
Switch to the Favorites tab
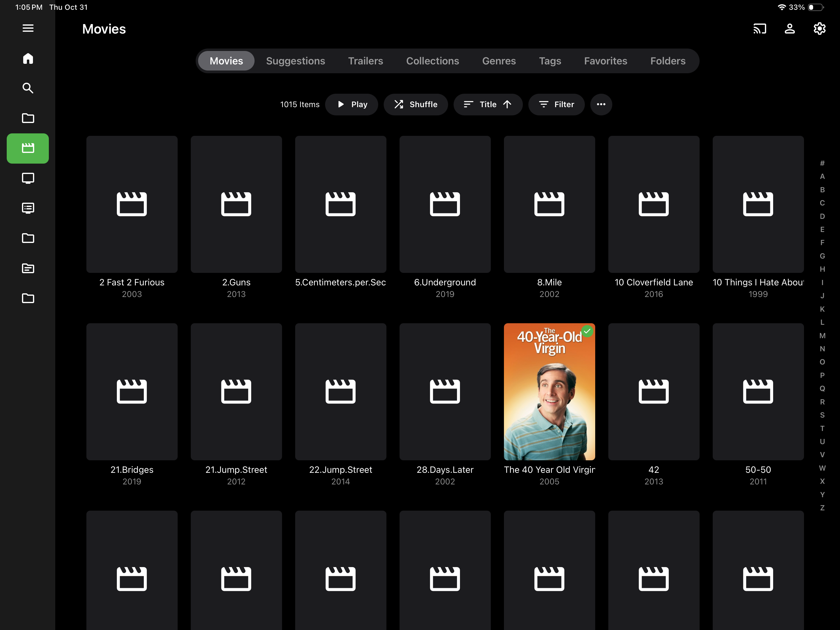(605, 61)
